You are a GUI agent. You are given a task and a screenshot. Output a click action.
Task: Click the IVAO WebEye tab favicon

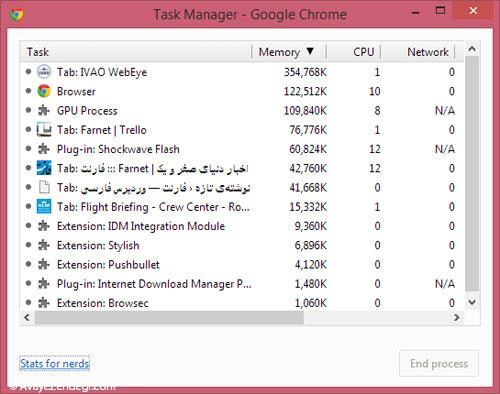44,72
